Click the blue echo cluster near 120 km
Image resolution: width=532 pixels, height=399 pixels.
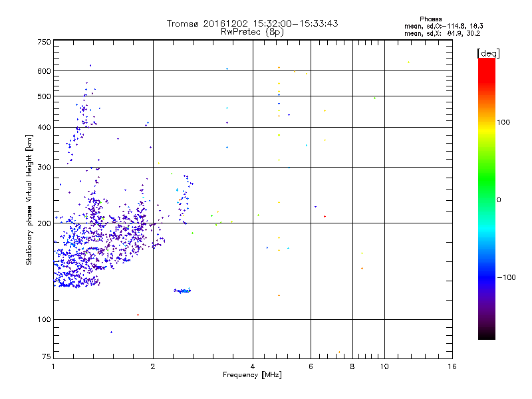[182, 291]
